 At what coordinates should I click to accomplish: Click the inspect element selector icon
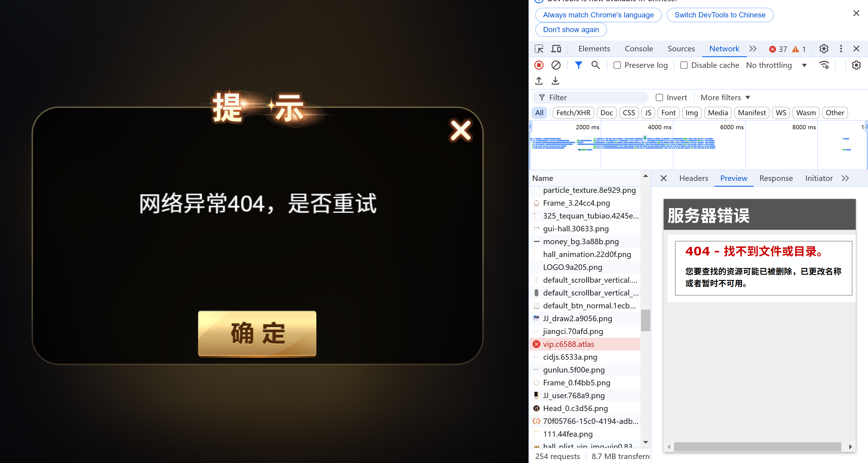click(x=539, y=49)
